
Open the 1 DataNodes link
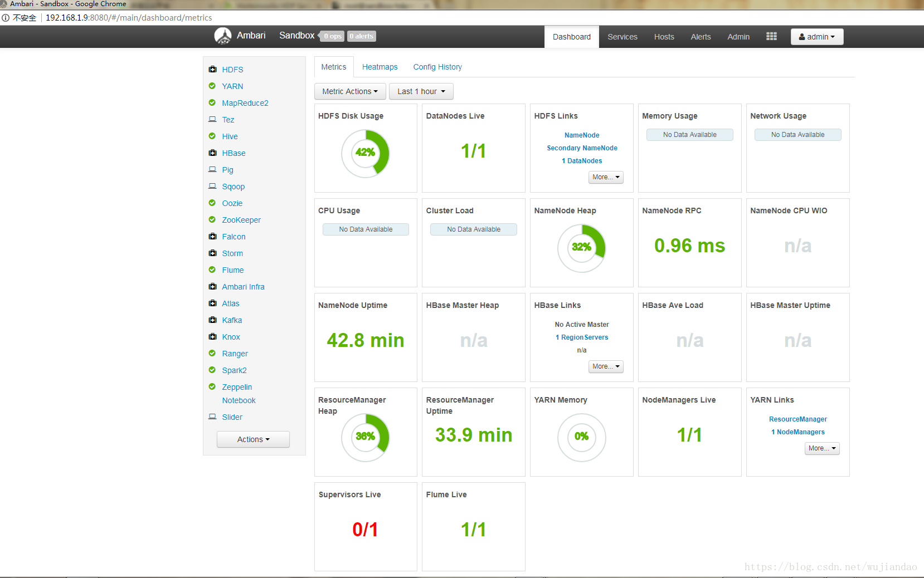[x=582, y=161]
